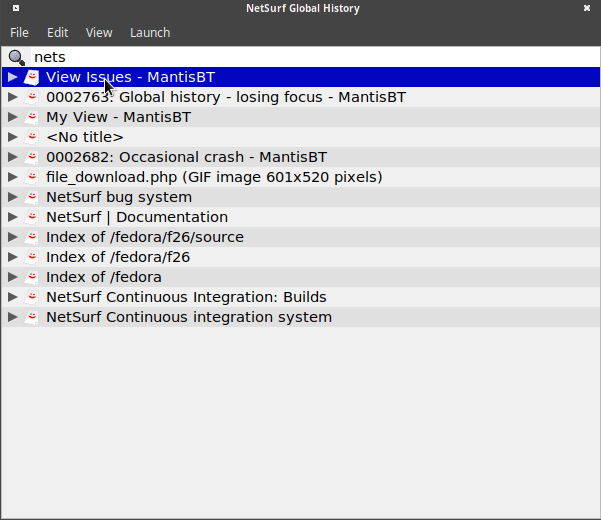Viewport: 601px width, 520px height.
Task: Open the File menu
Action: (x=19, y=32)
